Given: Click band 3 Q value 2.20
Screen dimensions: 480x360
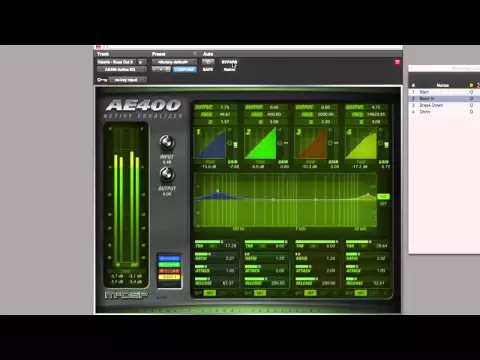Looking at the screenshot, I should [x=325, y=122].
